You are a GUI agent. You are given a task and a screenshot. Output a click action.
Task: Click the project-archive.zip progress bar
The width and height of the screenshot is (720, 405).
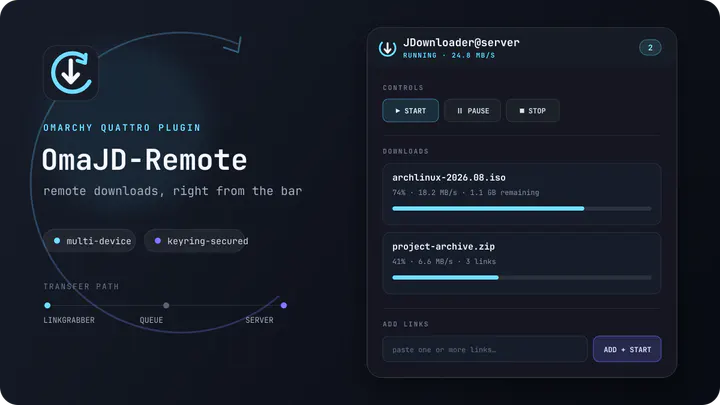click(522, 277)
